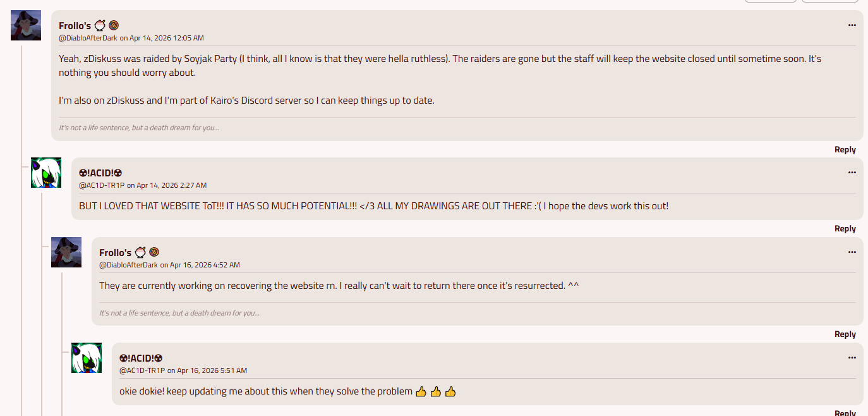The height and width of the screenshot is (416, 868).
Task: Reply to Frollo's comment about recovering the website
Action: click(x=845, y=334)
